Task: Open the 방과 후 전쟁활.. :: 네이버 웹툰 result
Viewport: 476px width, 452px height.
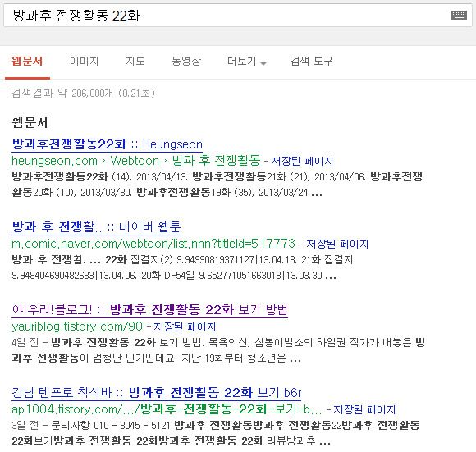Action: coord(96,227)
